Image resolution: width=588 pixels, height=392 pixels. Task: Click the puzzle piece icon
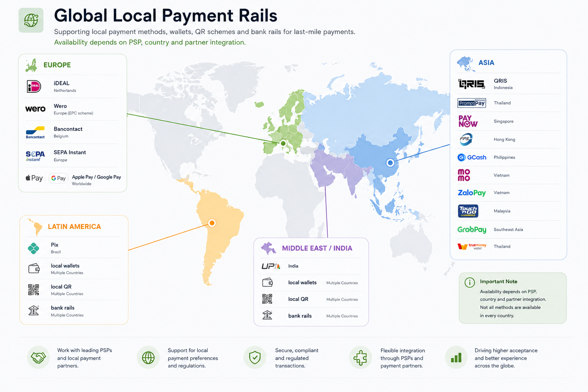click(x=360, y=358)
